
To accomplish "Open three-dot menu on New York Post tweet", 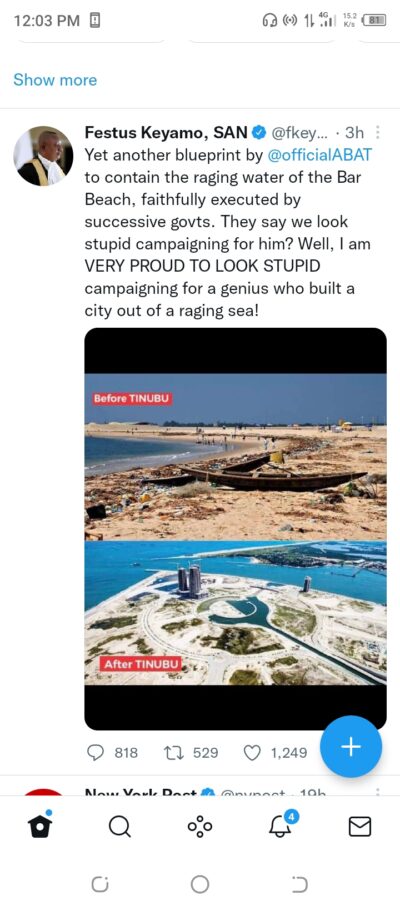I will point(378,791).
